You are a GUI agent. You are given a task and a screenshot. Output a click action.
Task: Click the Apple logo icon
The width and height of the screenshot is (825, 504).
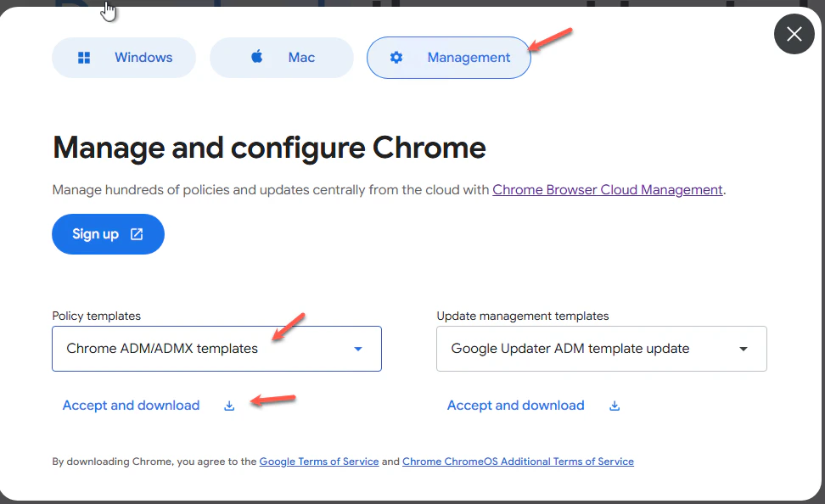tap(257, 56)
